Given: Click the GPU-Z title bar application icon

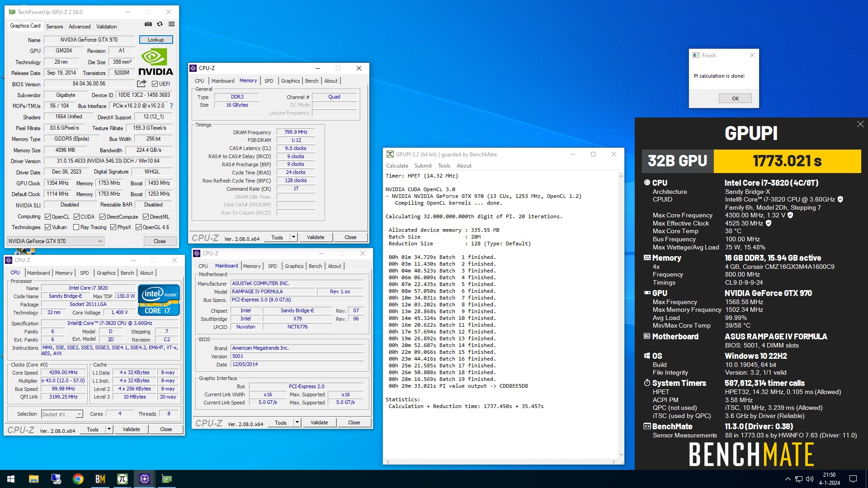Looking at the screenshot, I should [12, 12].
